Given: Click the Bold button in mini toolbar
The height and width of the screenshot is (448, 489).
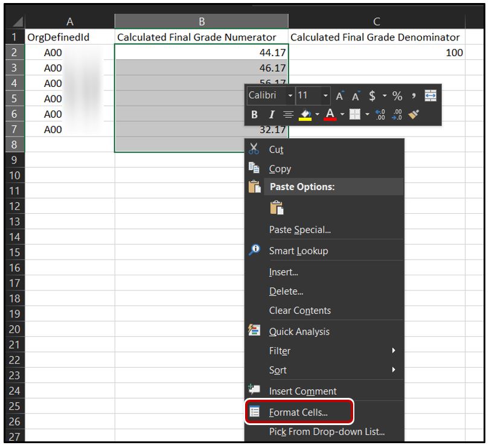Looking at the screenshot, I should [254, 114].
